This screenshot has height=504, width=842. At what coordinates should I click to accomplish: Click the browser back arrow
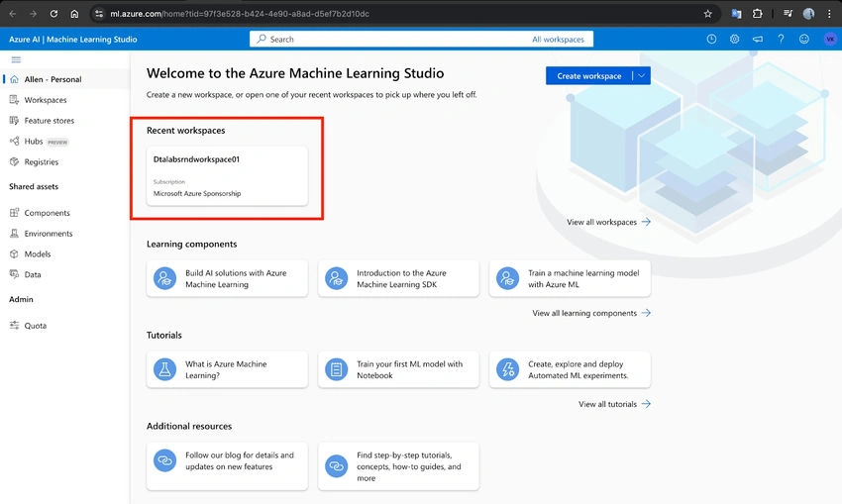pos(12,14)
